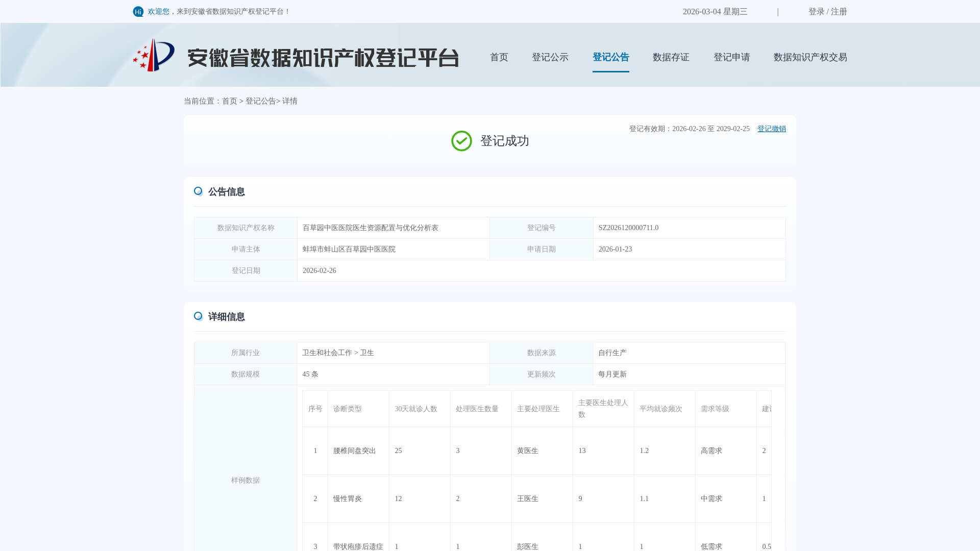The image size is (980, 551).
Task: Click the 详细信息 section bullet icon
Action: (x=199, y=316)
